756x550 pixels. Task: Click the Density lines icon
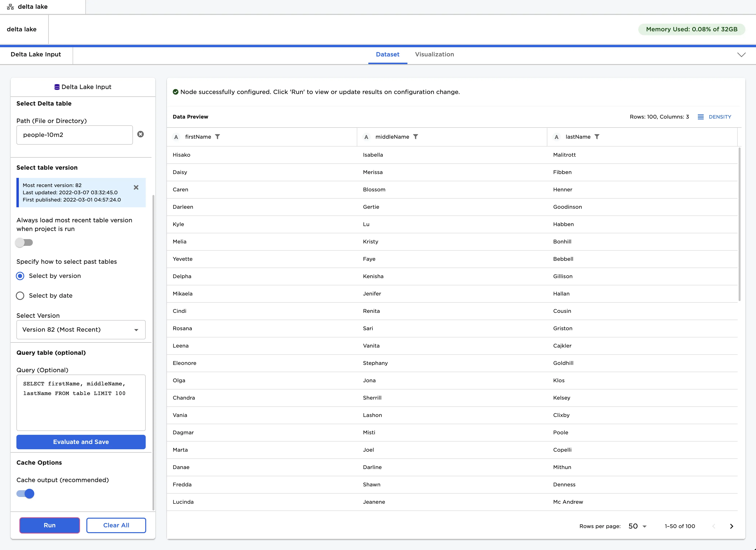(x=700, y=117)
